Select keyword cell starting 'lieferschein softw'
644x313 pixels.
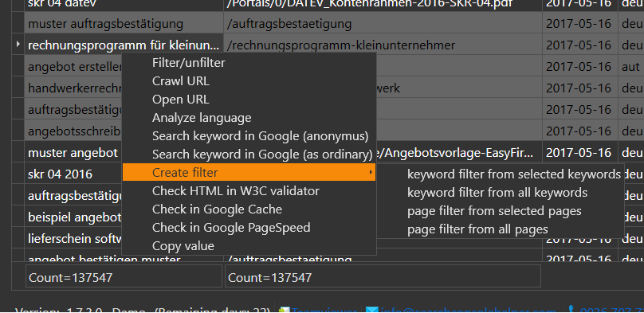click(74, 238)
